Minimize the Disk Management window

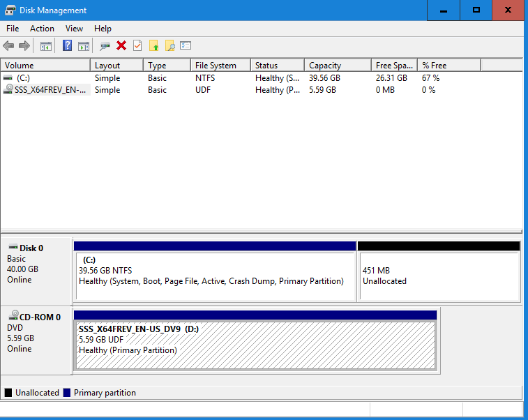pos(444,10)
